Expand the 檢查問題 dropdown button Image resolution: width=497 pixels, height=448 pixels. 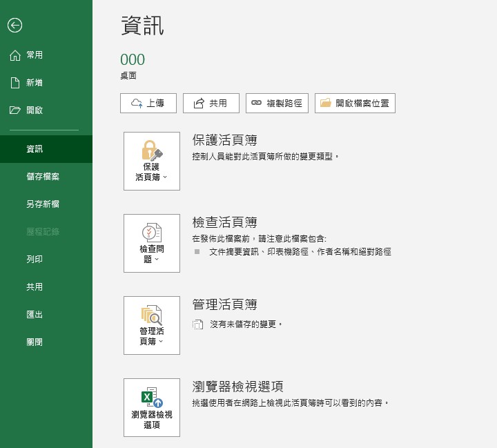click(151, 243)
